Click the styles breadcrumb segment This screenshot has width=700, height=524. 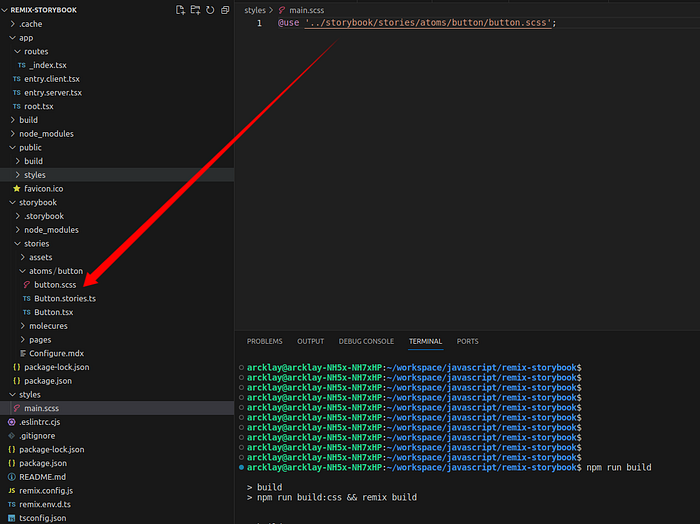(255, 10)
